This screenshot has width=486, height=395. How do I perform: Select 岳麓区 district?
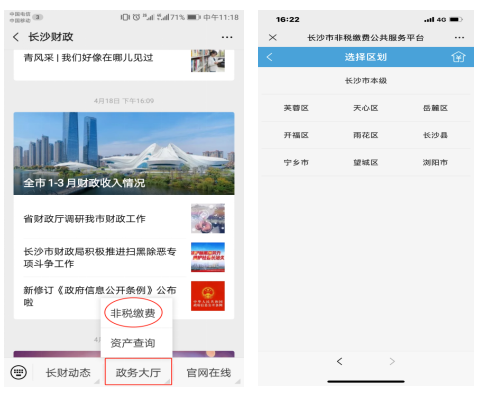pyautogui.click(x=435, y=108)
